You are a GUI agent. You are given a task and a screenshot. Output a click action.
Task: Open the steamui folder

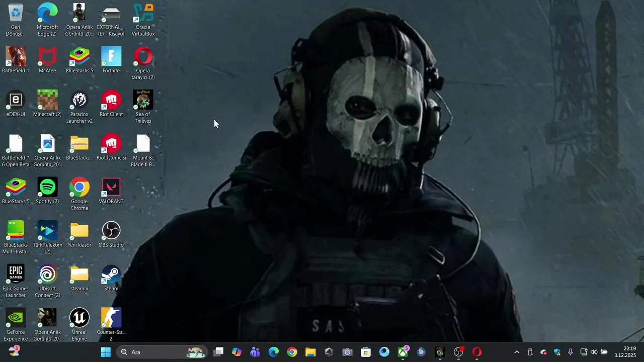point(79,279)
